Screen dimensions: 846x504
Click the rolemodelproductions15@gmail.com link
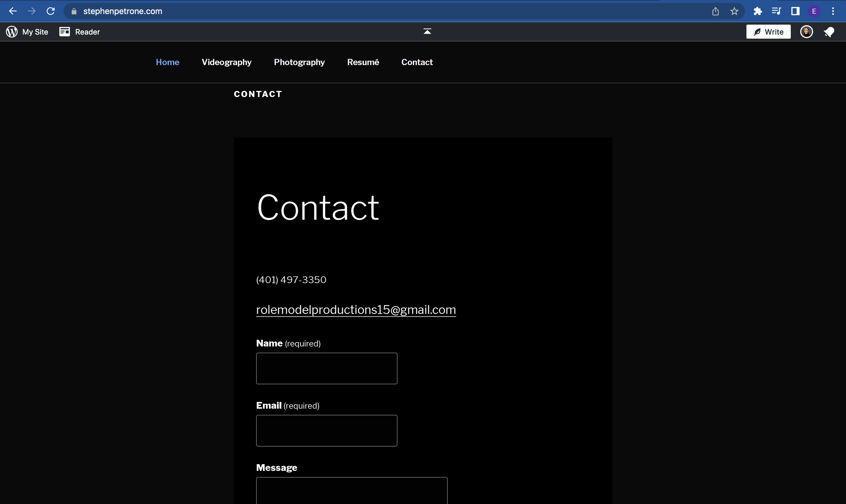pos(356,310)
